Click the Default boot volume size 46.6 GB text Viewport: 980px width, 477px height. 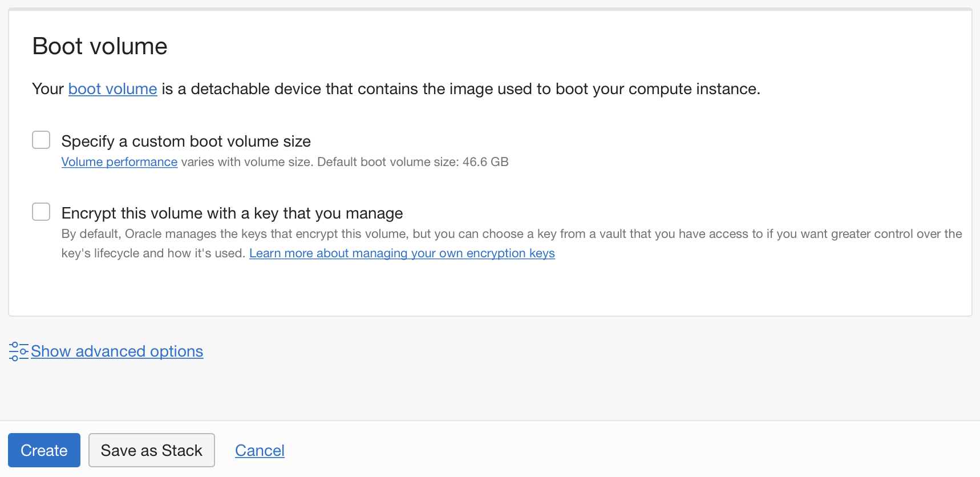point(412,162)
